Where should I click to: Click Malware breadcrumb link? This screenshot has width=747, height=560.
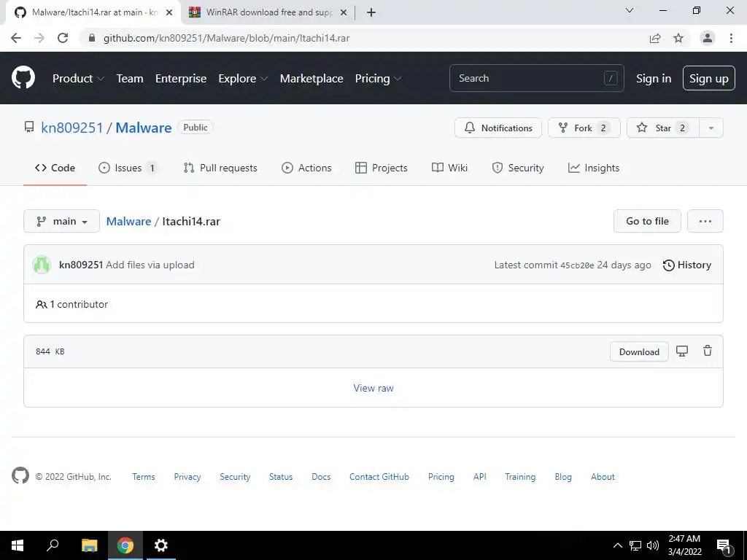click(x=128, y=222)
